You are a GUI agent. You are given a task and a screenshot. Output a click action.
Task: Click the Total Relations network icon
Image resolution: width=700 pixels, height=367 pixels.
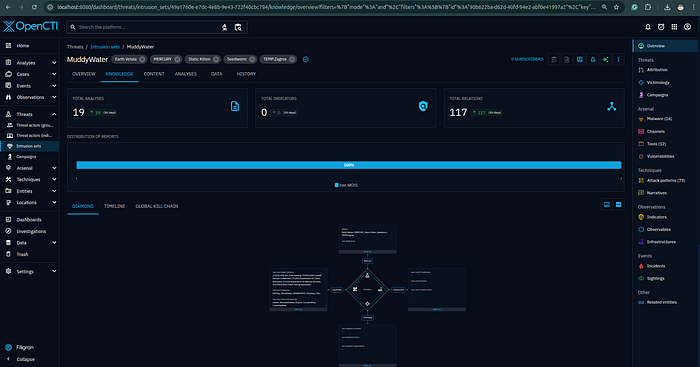(x=612, y=106)
